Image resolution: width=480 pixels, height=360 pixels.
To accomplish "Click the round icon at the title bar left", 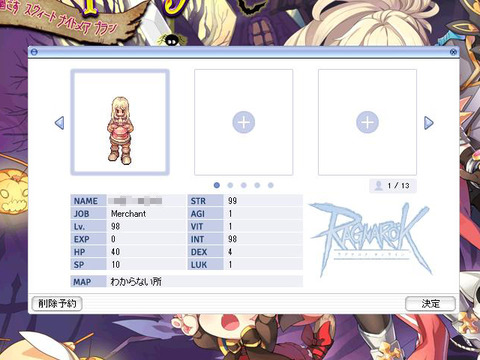I will tap(34, 52).
